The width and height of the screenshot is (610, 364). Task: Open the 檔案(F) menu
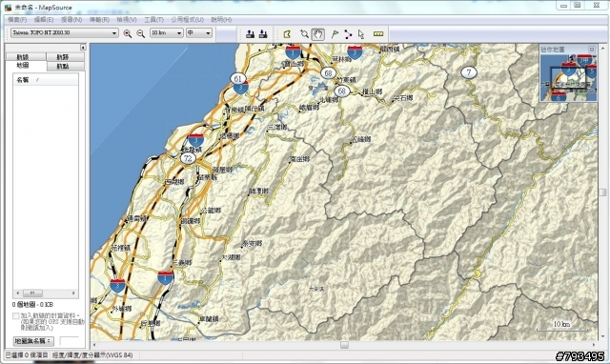[17, 19]
